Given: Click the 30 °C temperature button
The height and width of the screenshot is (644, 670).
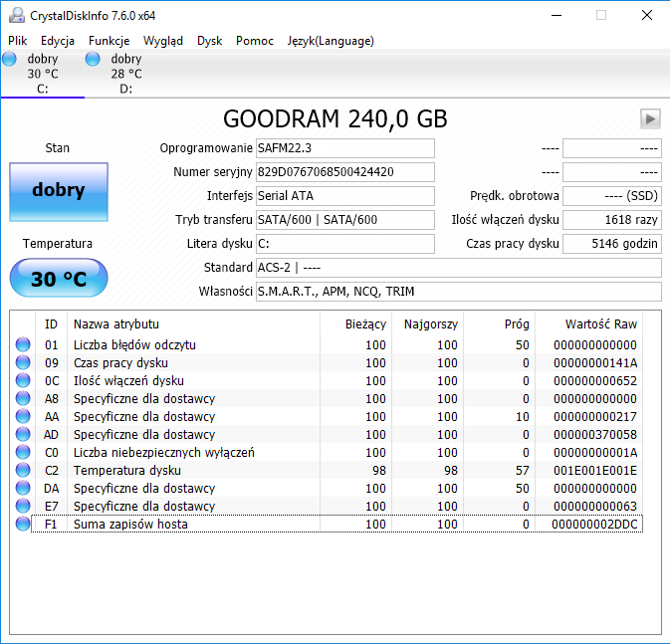Looking at the screenshot, I should coord(59,278).
